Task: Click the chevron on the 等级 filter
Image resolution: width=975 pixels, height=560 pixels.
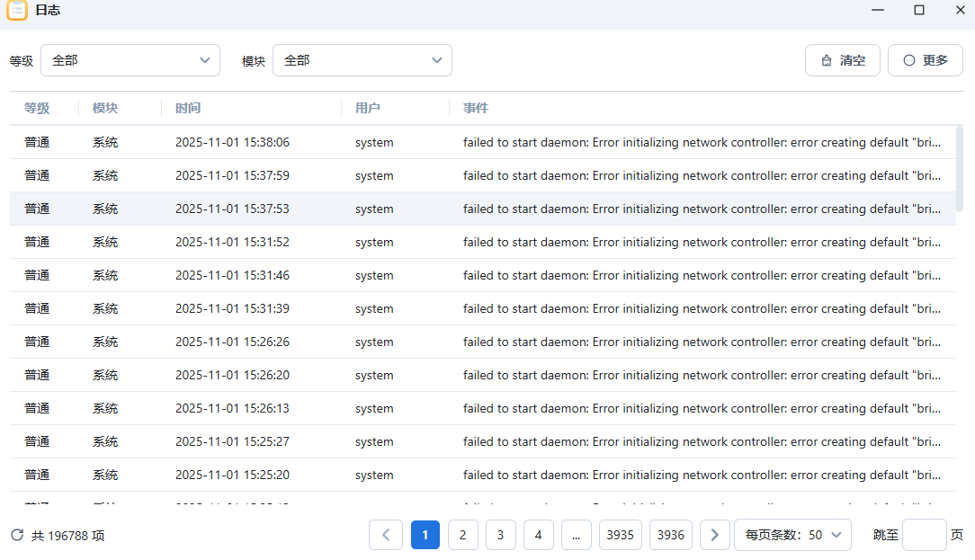Action: pyautogui.click(x=205, y=60)
